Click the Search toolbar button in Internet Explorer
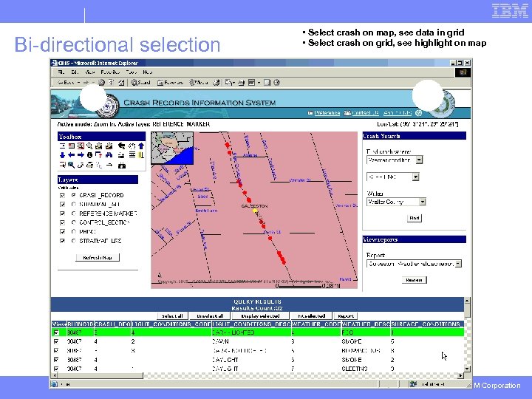Image resolution: width=532 pixels, height=399 pixels. click(x=141, y=83)
